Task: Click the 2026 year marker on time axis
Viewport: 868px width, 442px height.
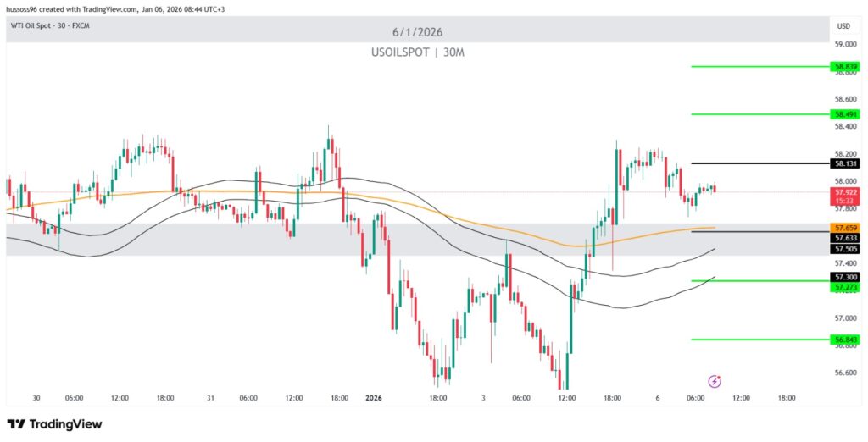Action: click(375, 397)
